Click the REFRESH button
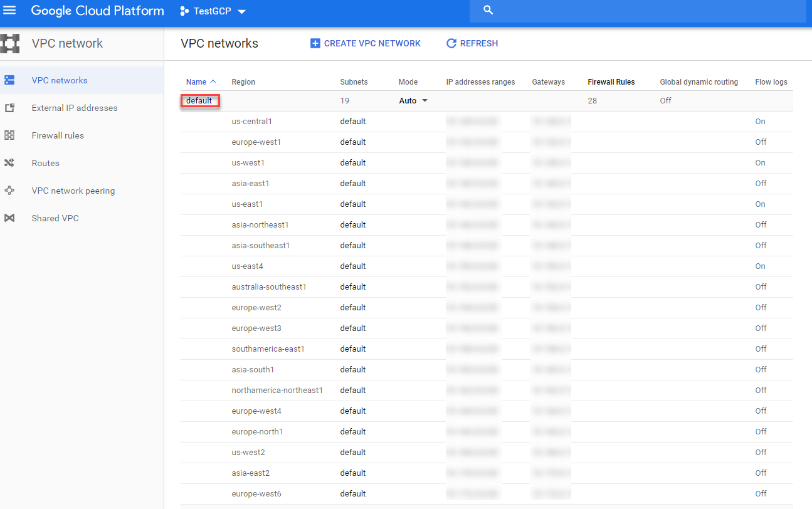The image size is (812, 509). (472, 43)
